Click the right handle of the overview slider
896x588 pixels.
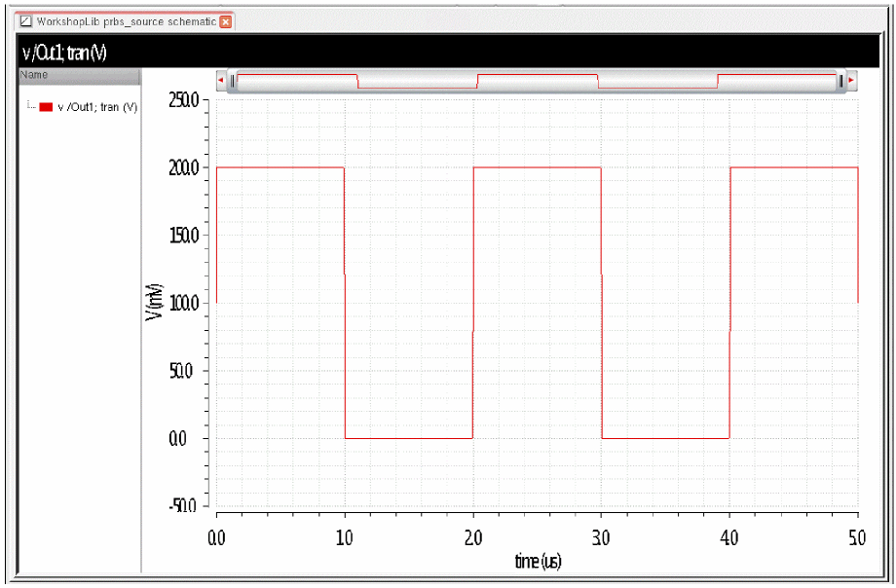tap(841, 81)
